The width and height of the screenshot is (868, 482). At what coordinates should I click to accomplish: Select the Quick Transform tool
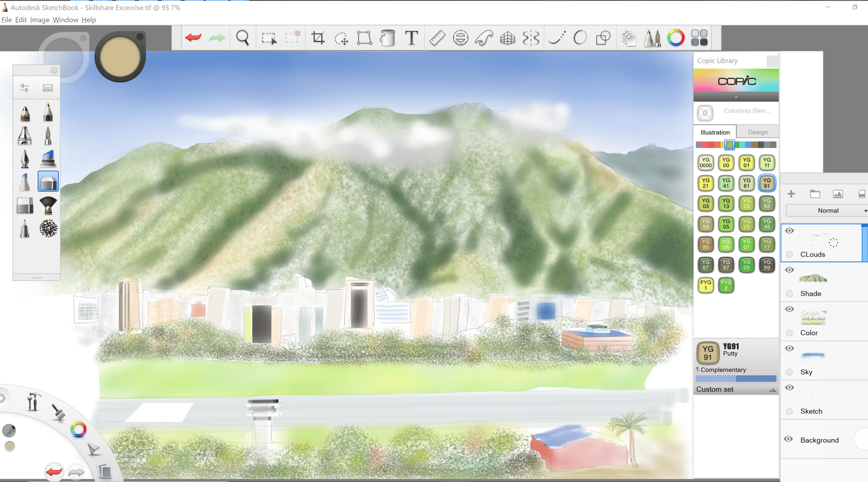pos(341,38)
